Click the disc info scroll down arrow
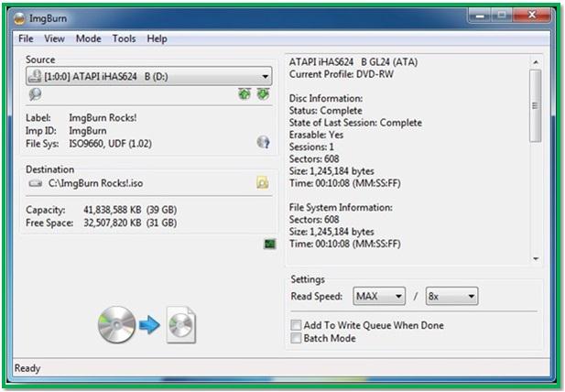Screen dimensions: 565x392 point(536,258)
